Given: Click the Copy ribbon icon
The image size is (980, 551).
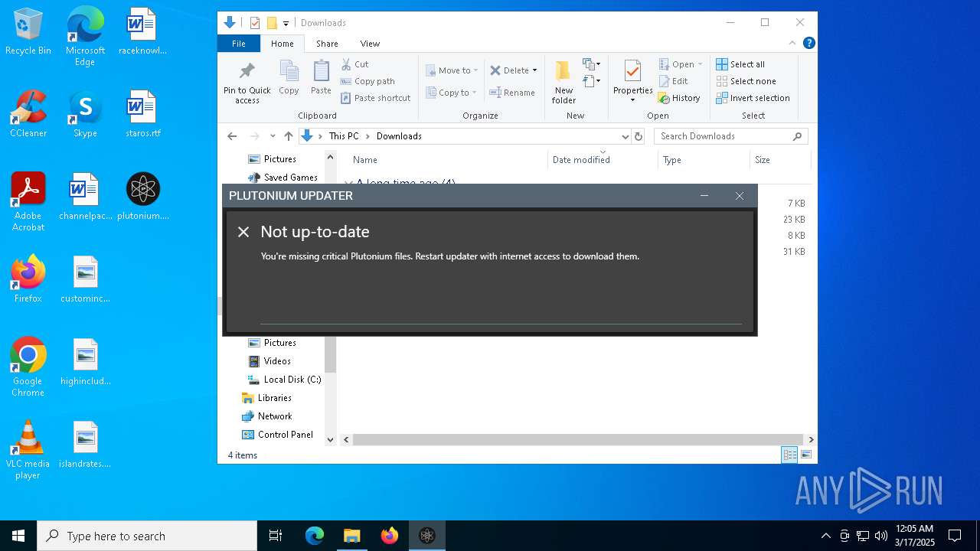Looking at the screenshot, I should click(289, 78).
